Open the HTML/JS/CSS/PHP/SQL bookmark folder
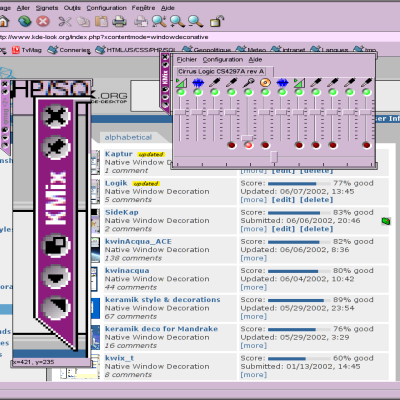 [135, 50]
